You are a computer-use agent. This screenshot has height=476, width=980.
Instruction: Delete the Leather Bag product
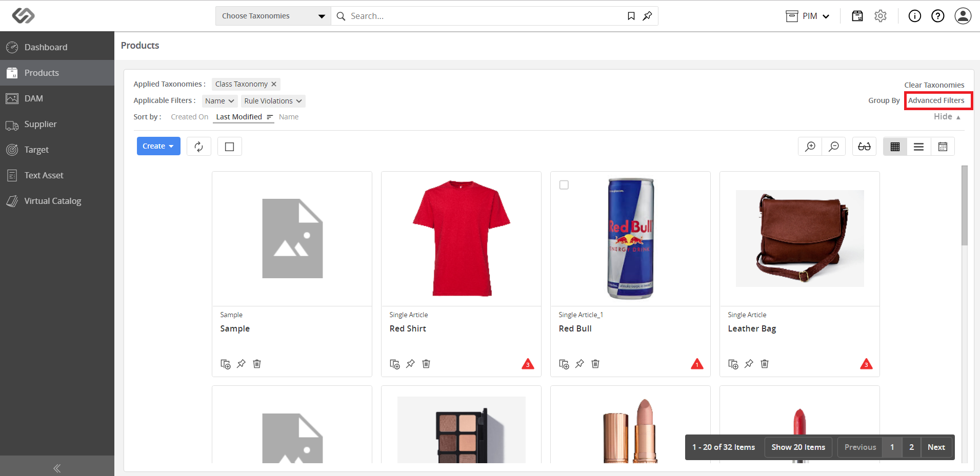765,364
